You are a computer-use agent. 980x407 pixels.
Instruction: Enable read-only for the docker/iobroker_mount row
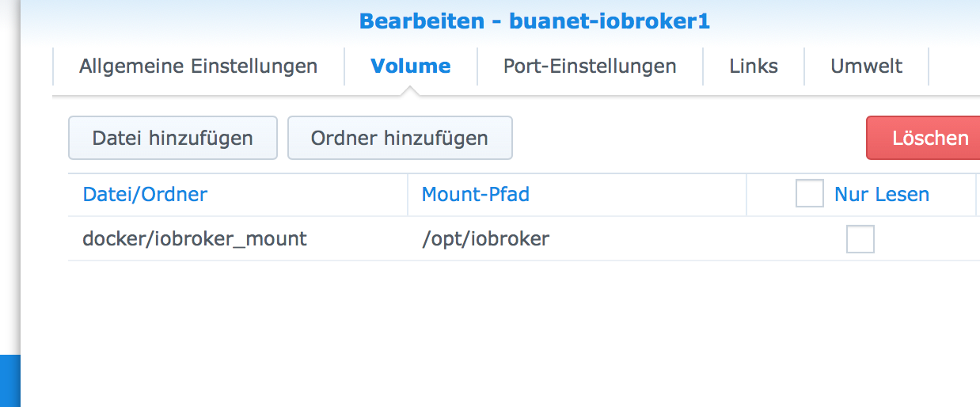pos(860,238)
